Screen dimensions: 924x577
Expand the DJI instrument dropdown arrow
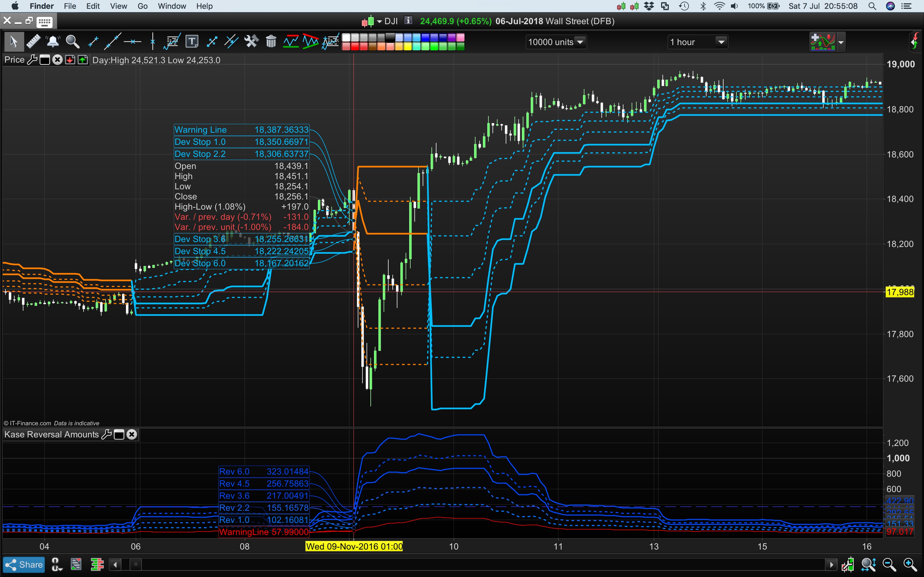pos(379,21)
